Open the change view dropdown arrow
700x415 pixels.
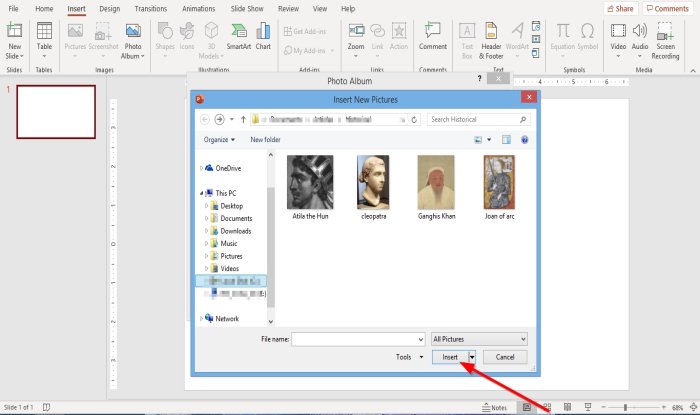(x=489, y=140)
